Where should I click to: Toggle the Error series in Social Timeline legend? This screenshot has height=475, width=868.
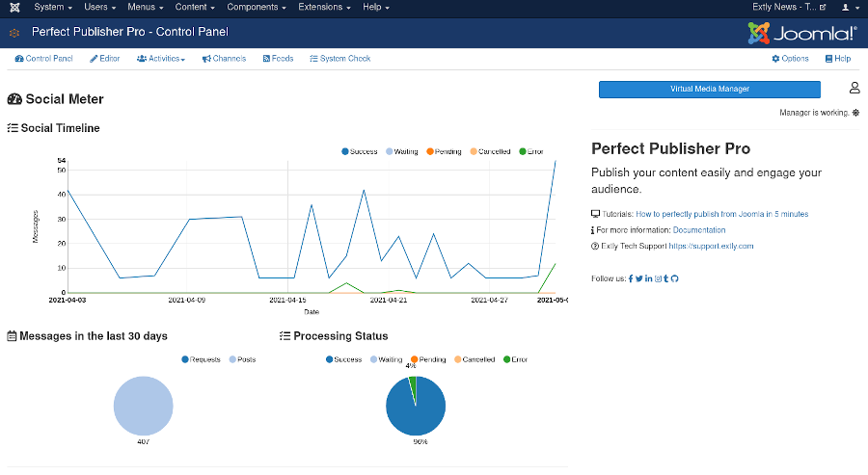[x=530, y=151]
